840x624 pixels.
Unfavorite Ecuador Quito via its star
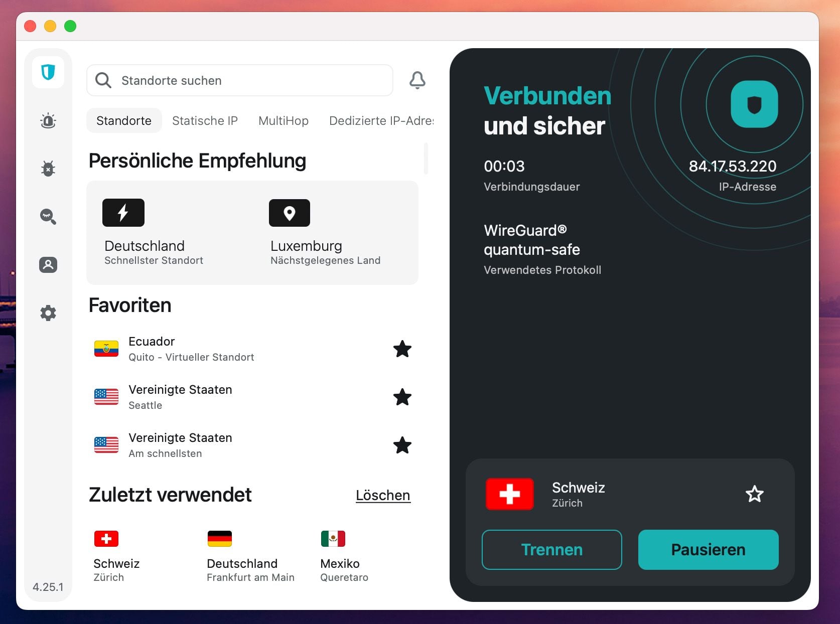point(402,349)
